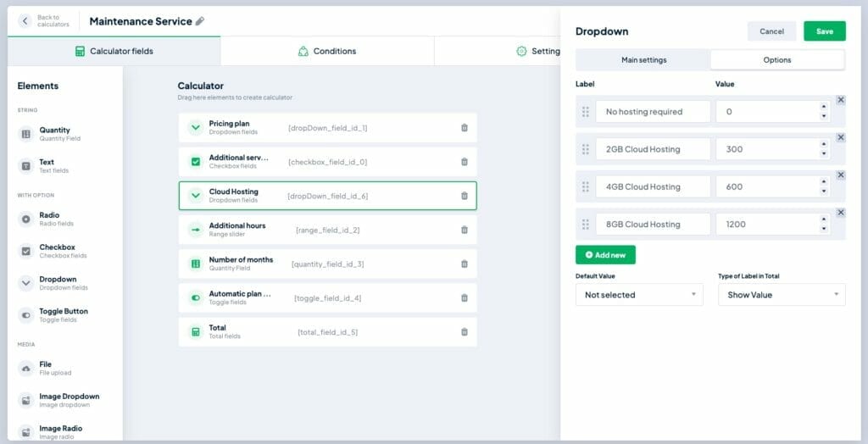Viewport: 868px width, 444px height.
Task: Switch to the Main settings tab
Action: pos(643,60)
